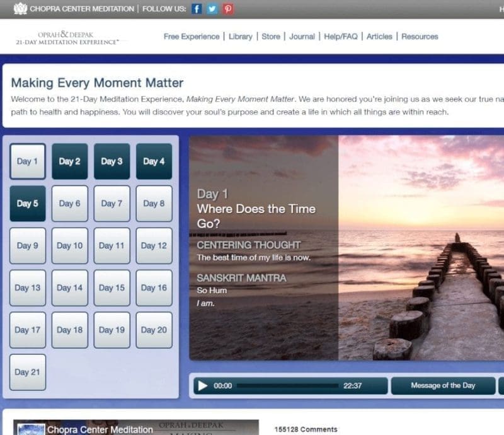Click the 'FOLLOW US:' label
Image resolution: width=504 pixels, height=435 pixels.
pos(164,9)
